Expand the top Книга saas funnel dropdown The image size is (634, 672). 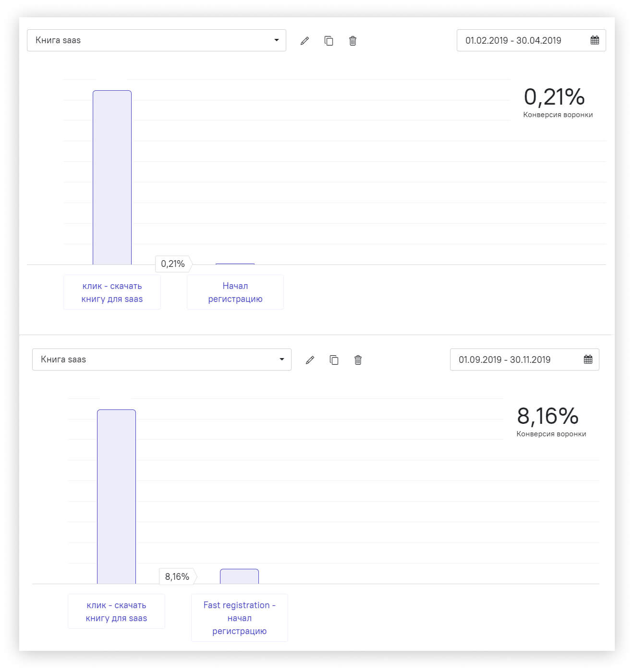click(157, 40)
